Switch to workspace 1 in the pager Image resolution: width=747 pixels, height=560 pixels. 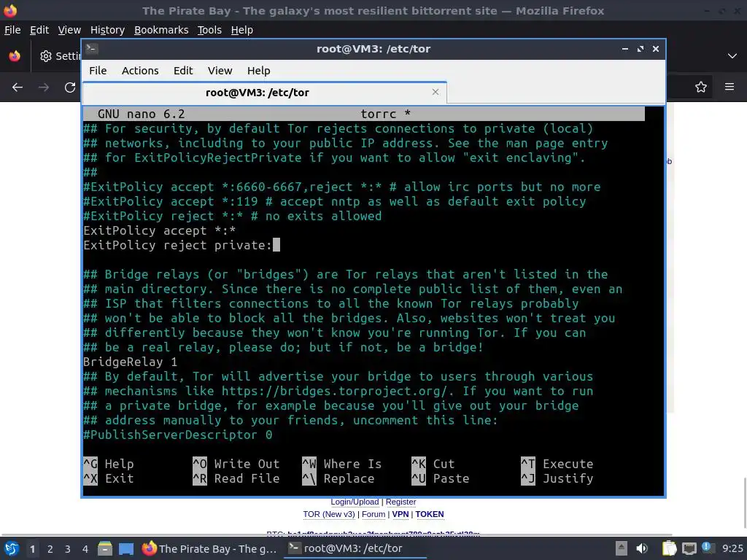point(32,549)
